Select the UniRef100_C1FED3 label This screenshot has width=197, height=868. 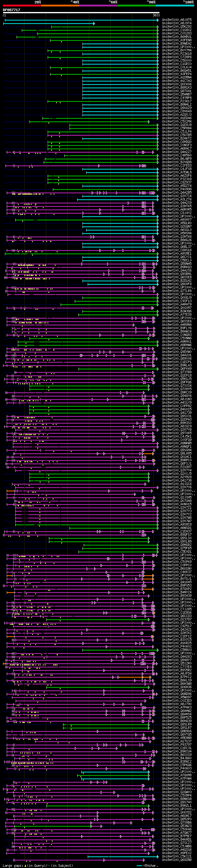pyautogui.click(x=177, y=165)
